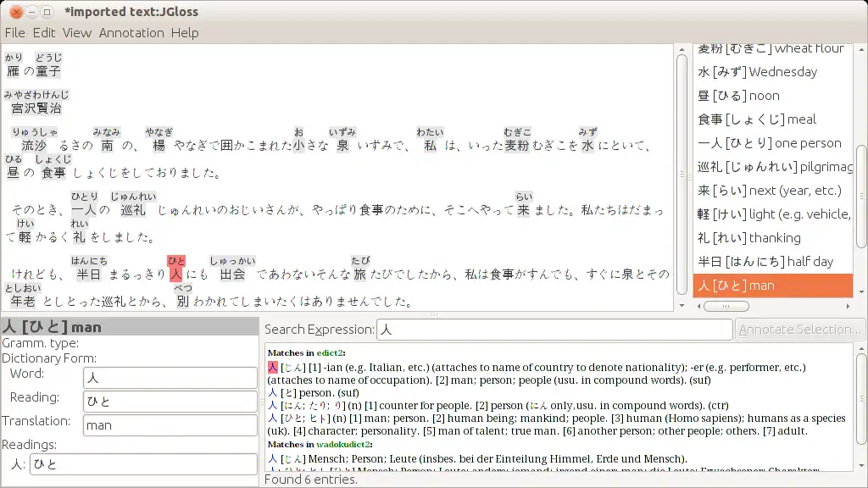
Task: Click the highlighted 人 in the text
Action: click(175, 274)
